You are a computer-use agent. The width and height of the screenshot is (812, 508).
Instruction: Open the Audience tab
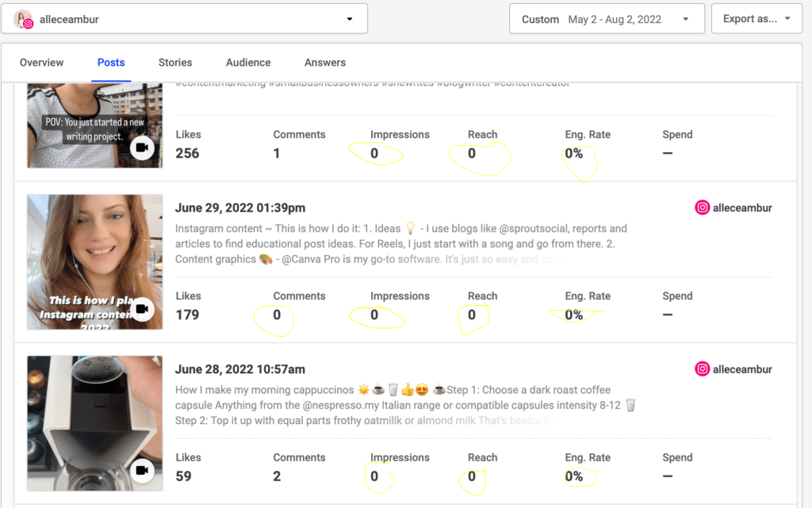point(248,62)
